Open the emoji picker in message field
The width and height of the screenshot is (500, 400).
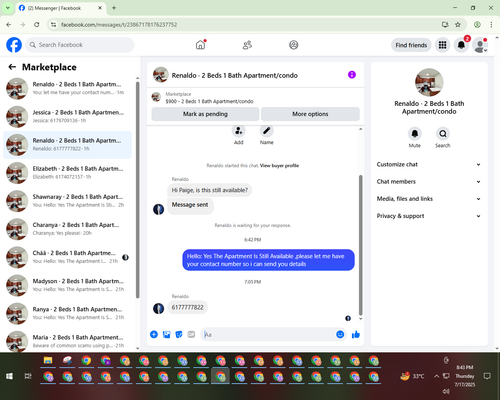click(340, 334)
